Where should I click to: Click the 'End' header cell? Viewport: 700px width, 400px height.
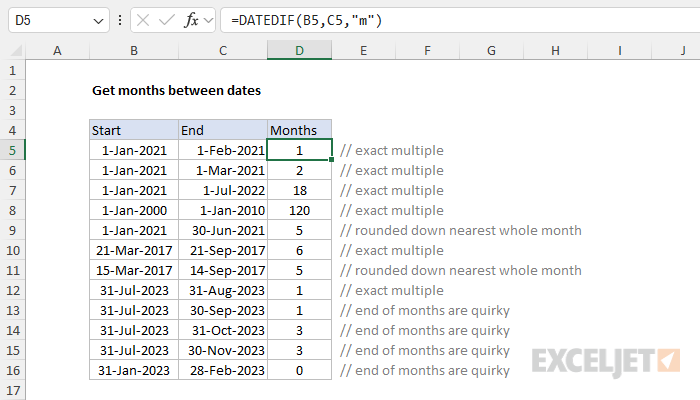coord(223,130)
